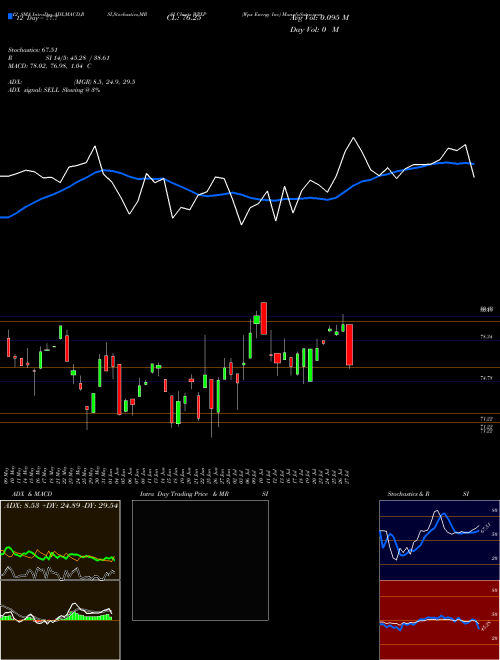This screenshot has width=500, height=660.
Task: Click the Stochastics & R panel title
Action: tap(408, 494)
